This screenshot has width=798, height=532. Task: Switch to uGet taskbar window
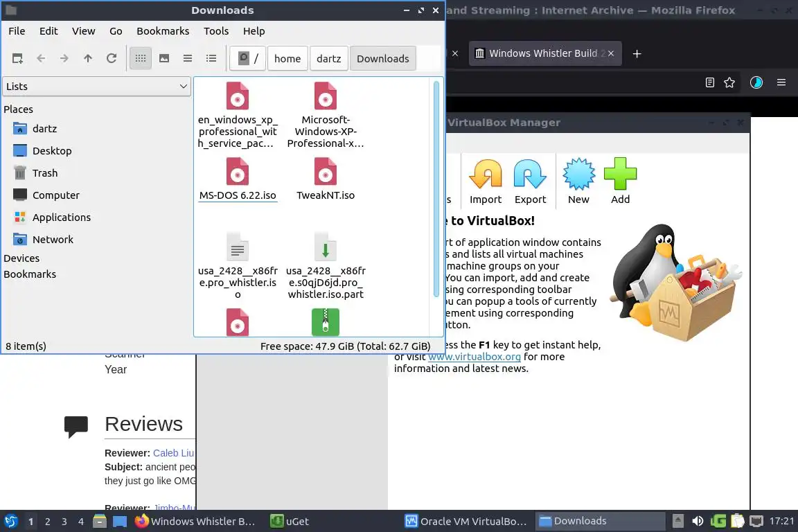[x=289, y=522]
